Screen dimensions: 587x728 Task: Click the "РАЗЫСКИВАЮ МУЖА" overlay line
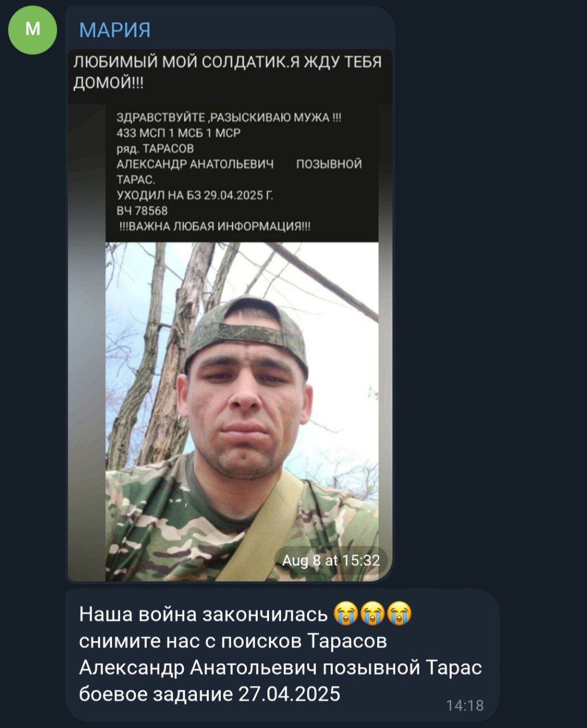[229, 118]
